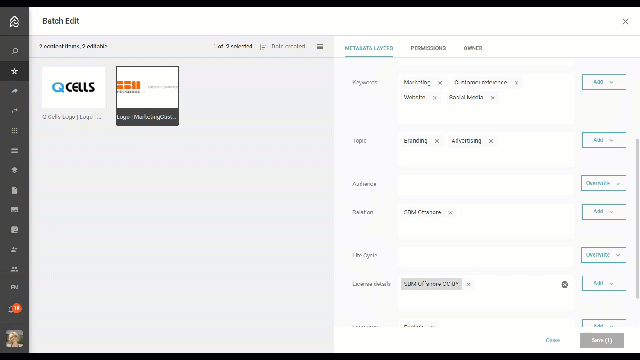Screen dimensions: 640x360
Task: Open the grid apps sidebar icon
Action: point(14,131)
